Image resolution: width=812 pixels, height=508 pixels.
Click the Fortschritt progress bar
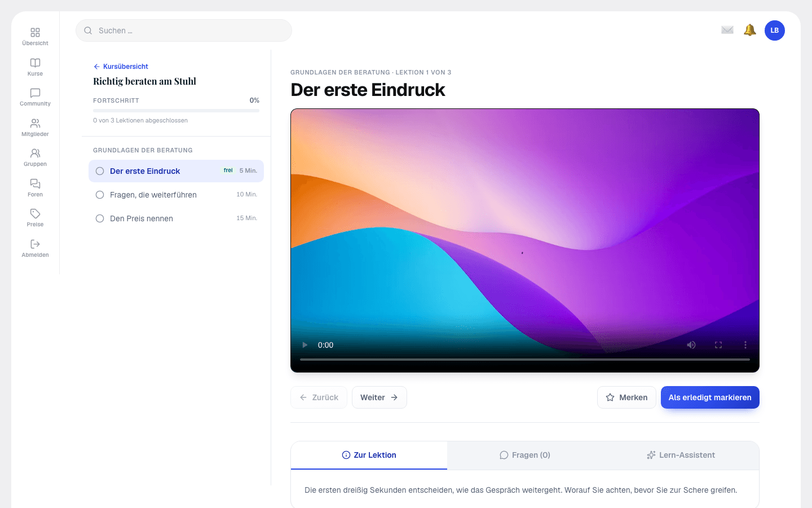[176, 111]
